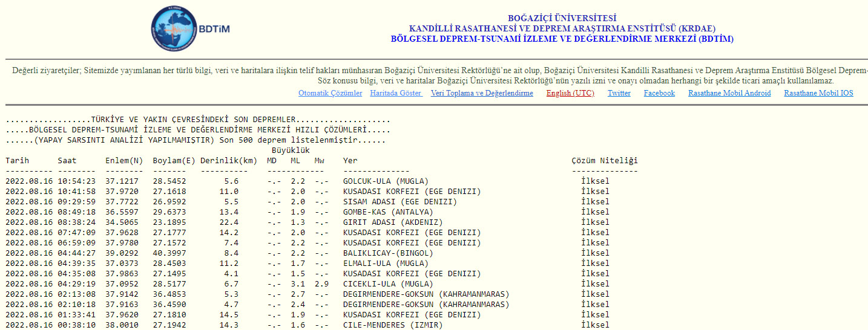Click the SISAM ADASI (EGE DENIZI) entry
The height and width of the screenshot is (330, 868).
399,202
